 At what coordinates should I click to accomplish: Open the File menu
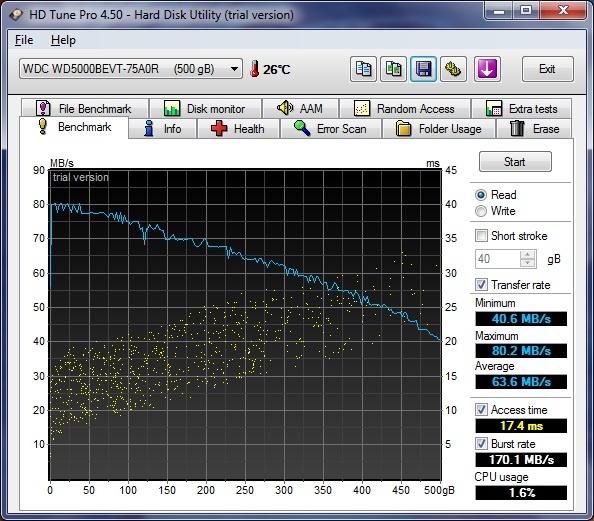coord(24,40)
